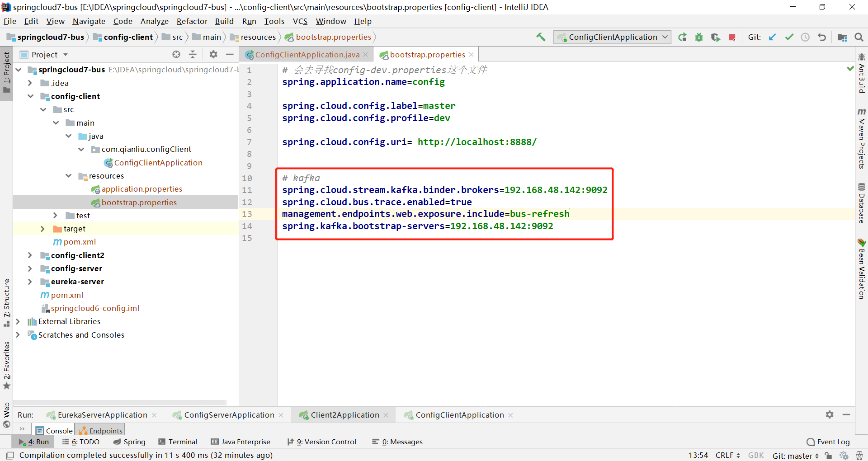Open run configuration dropdown ConfigClientApplication
Image resolution: width=868 pixels, height=461 pixels.
click(x=612, y=37)
